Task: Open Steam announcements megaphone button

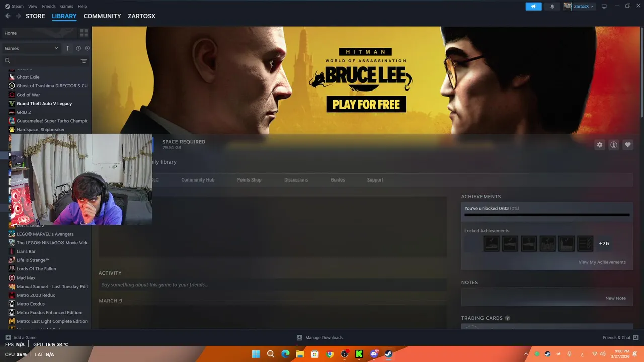Action: click(x=533, y=6)
